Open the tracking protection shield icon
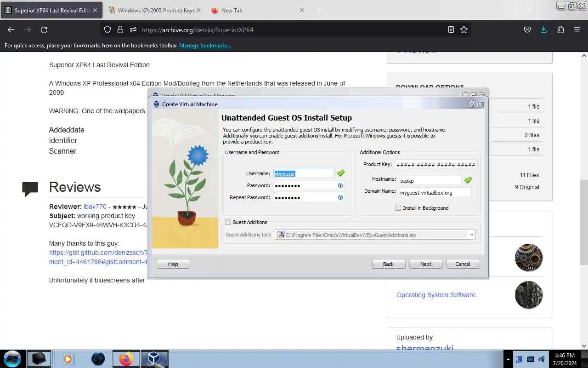588x368 pixels. (x=107, y=29)
